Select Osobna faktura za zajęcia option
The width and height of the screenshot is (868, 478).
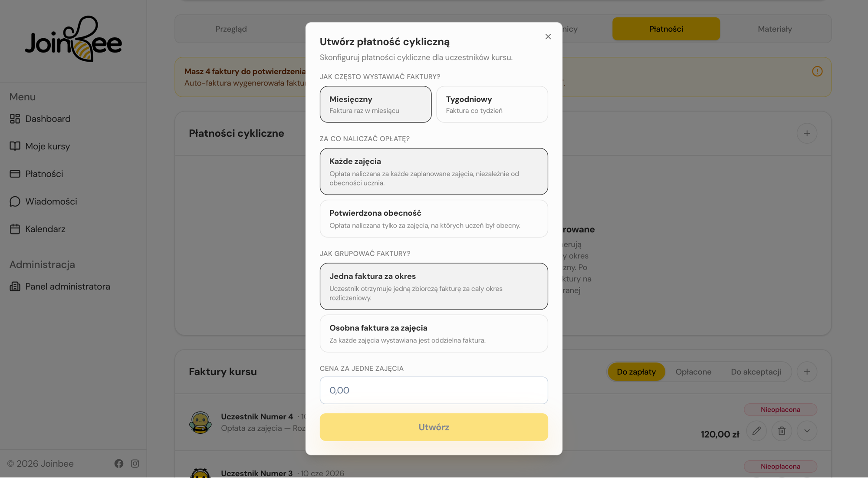(x=434, y=333)
